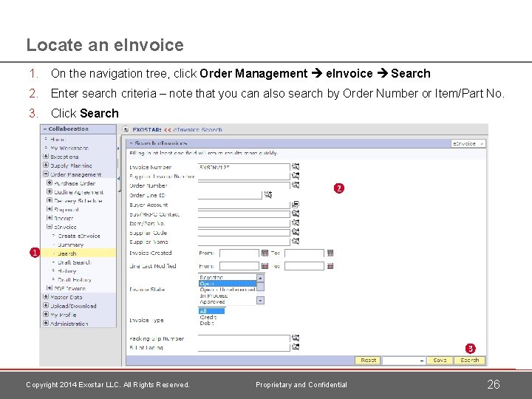Open Buyer Account selector icon
The width and height of the screenshot is (532, 399).
(296, 204)
